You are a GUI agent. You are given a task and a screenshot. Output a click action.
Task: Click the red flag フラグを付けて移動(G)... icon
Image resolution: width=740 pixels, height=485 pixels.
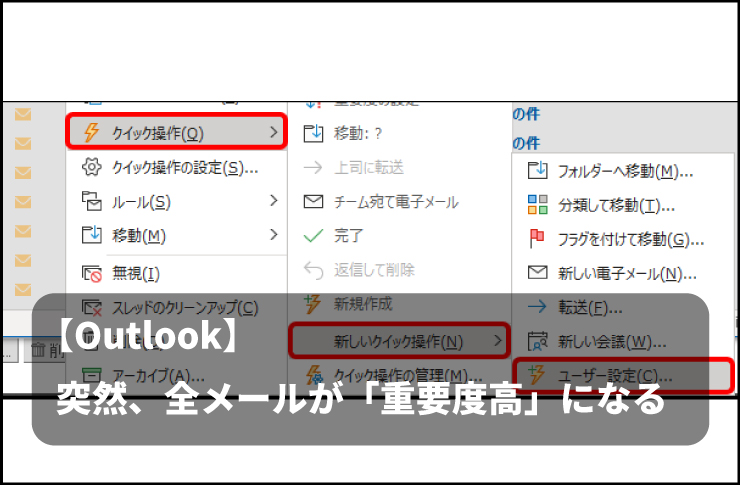[537, 238]
